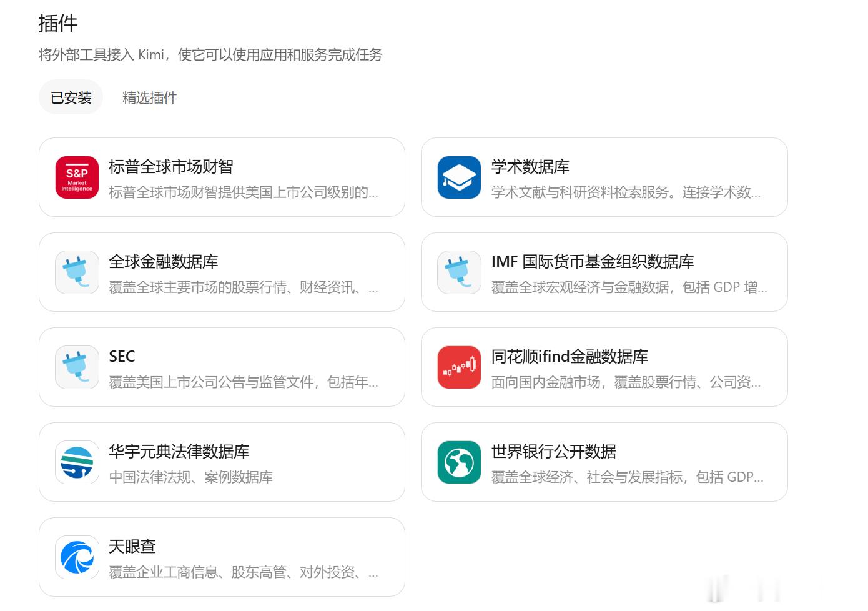Image resolution: width=868 pixels, height=611 pixels.
Task: Click the plug icon next to SEC
Action: [77, 367]
